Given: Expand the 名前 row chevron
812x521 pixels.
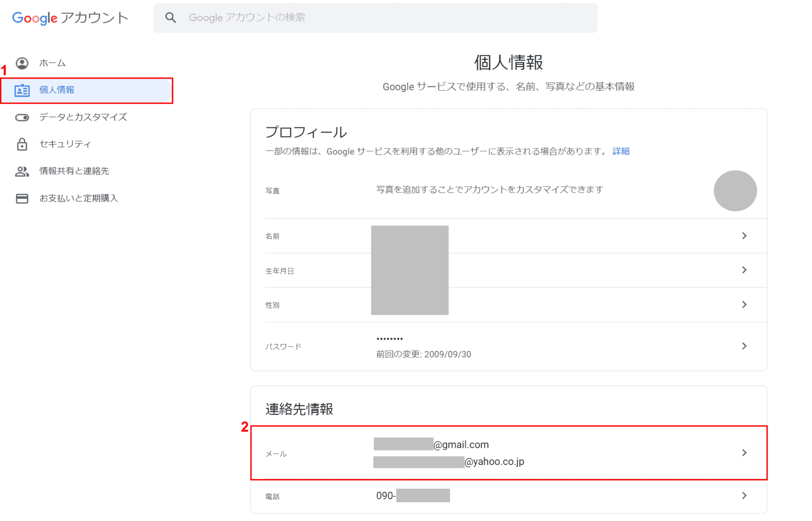Looking at the screenshot, I should tap(744, 235).
